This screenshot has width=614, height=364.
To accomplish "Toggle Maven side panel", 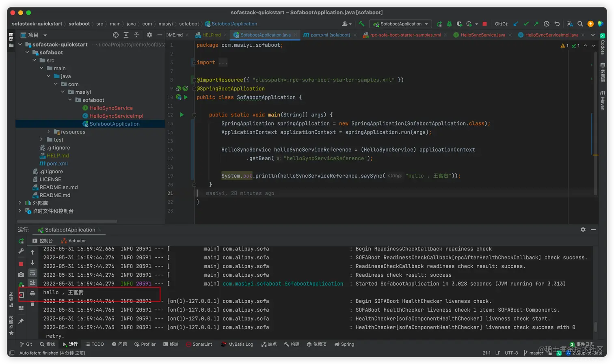I will click(x=603, y=100).
